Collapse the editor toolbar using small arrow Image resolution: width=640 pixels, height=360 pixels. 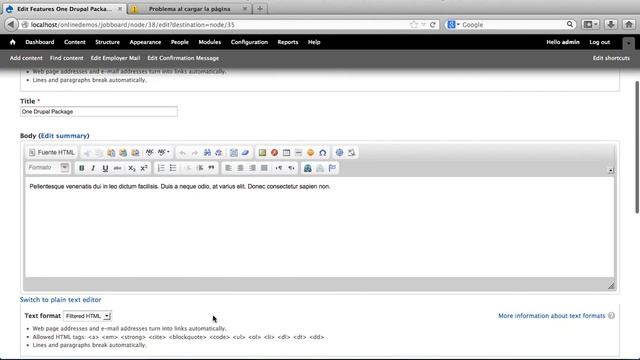611,171
